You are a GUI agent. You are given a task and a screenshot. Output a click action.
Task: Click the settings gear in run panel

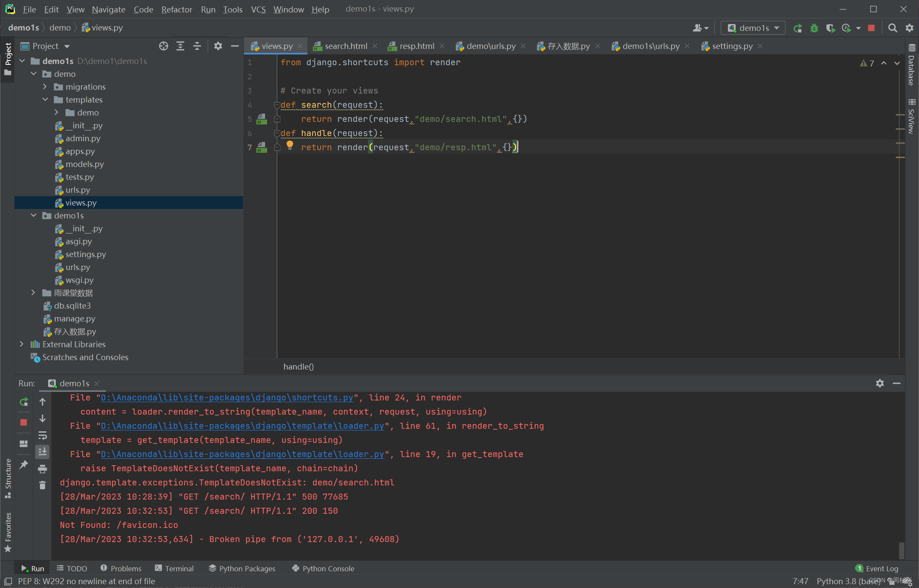[879, 383]
